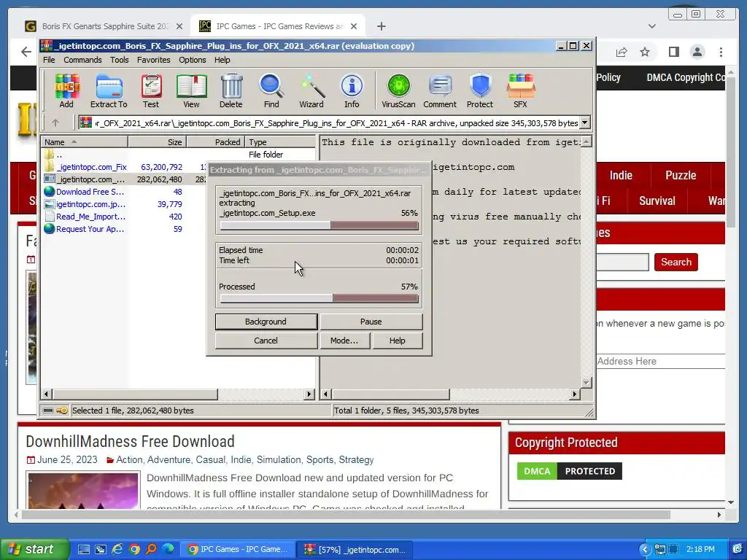747x560 pixels.
Task: Click the SFX toolbar icon
Action: coord(520,91)
